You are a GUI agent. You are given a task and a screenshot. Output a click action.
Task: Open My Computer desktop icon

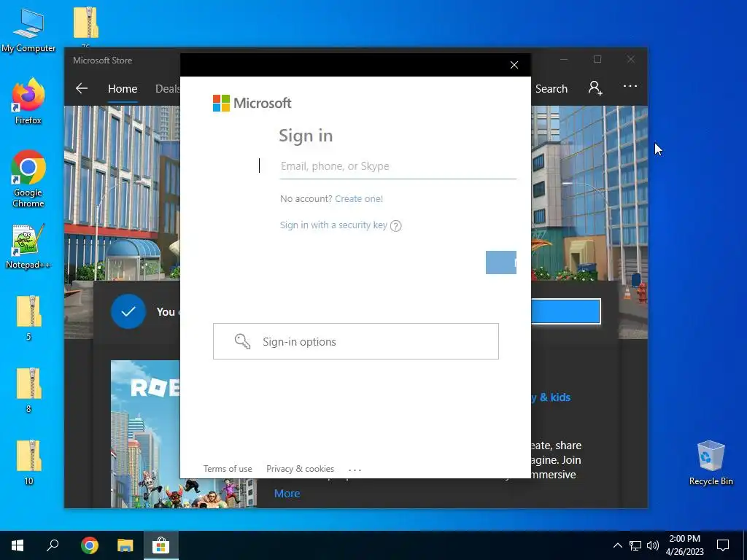pyautogui.click(x=28, y=31)
